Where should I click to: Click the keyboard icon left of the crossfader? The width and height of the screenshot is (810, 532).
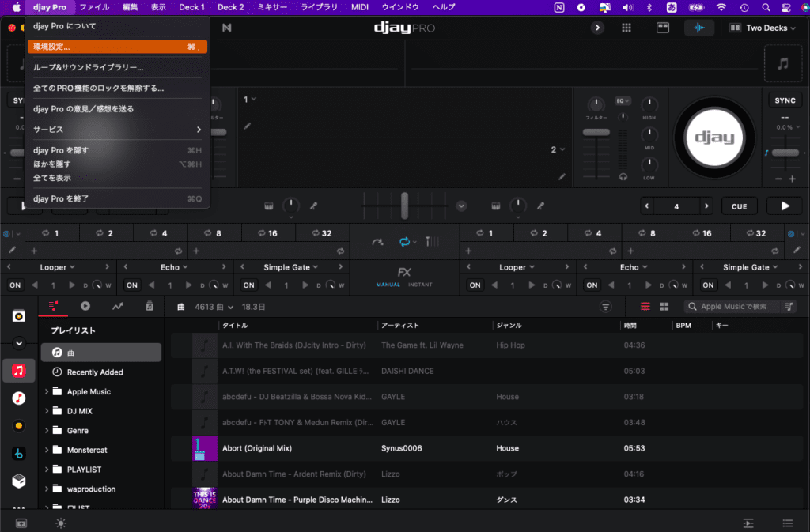click(x=269, y=206)
